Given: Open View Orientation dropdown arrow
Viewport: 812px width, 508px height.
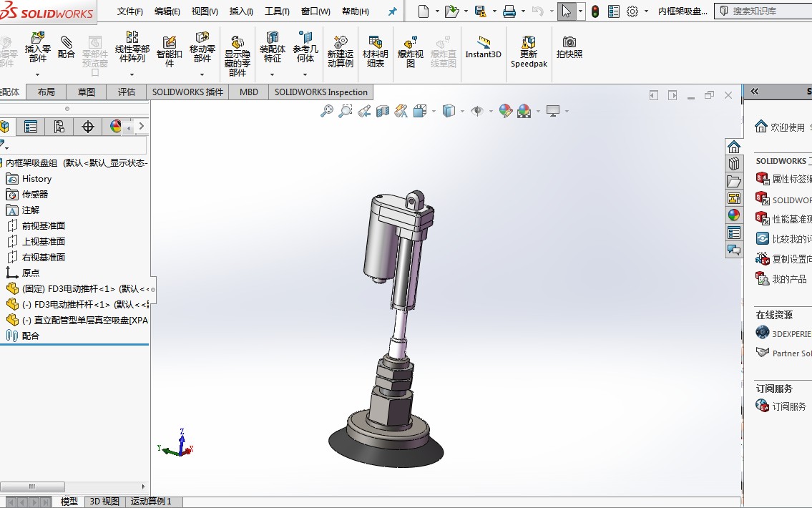Looking at the screenshot, I should (x=434, y=112).
